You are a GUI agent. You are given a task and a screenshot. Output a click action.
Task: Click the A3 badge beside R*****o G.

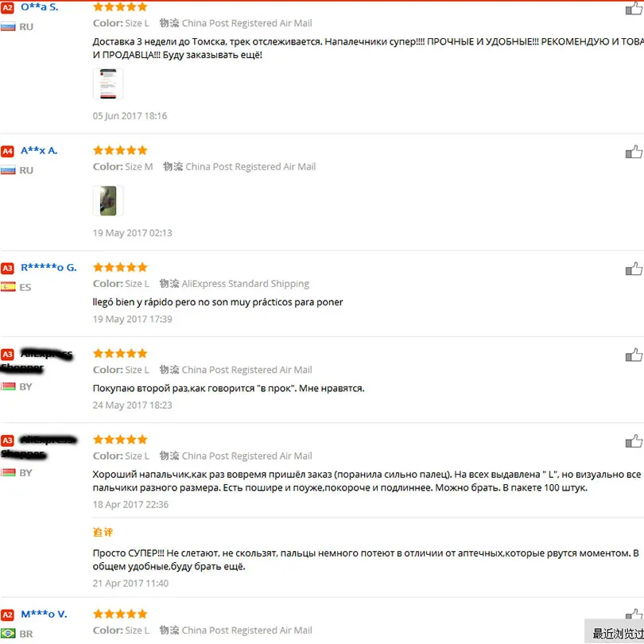7,268
